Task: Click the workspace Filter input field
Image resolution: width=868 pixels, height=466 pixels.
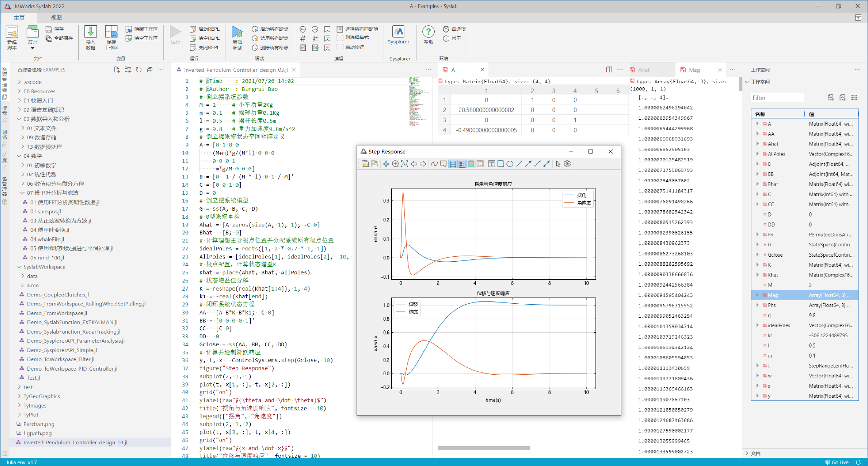Action: [x=777, y=98]
